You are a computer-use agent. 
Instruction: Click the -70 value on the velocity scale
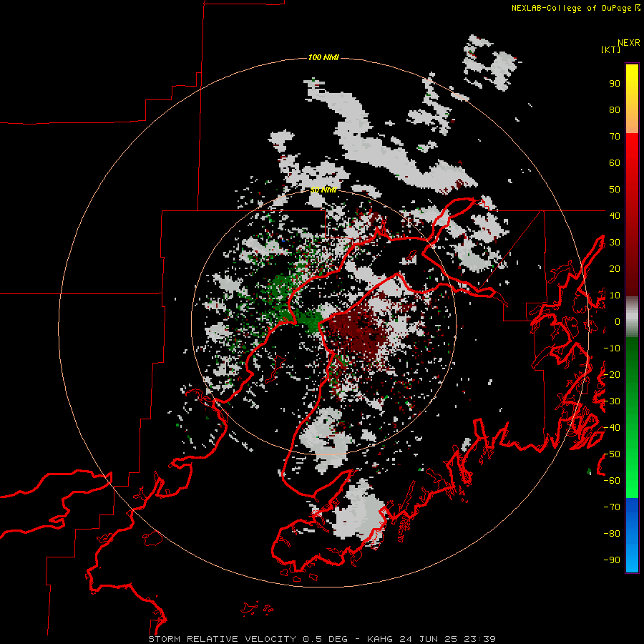click(612, 507)
